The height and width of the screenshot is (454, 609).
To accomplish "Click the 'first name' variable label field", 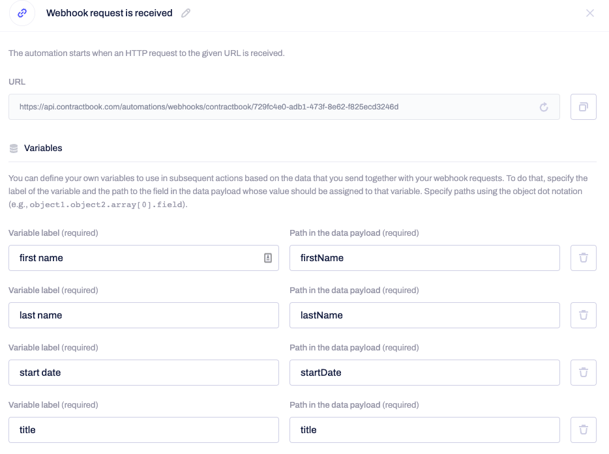I will (x=143, y=258).
